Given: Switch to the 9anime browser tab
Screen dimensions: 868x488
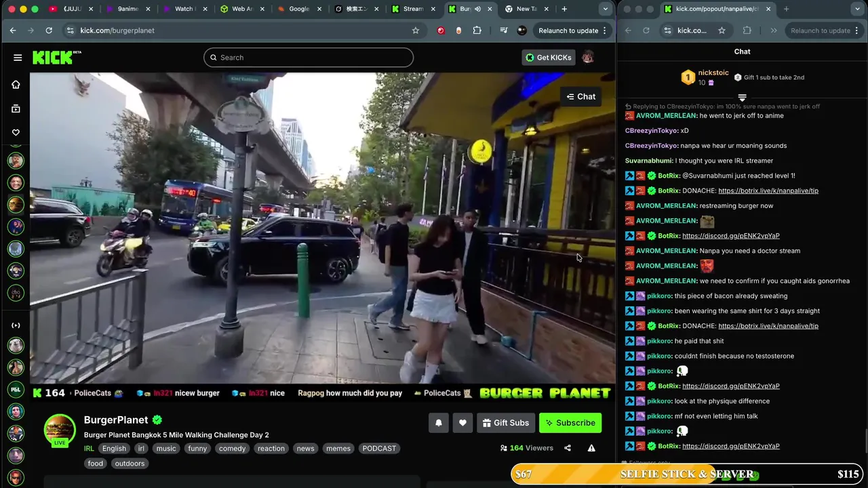Looking at the screenshot, I should [129, 9].
